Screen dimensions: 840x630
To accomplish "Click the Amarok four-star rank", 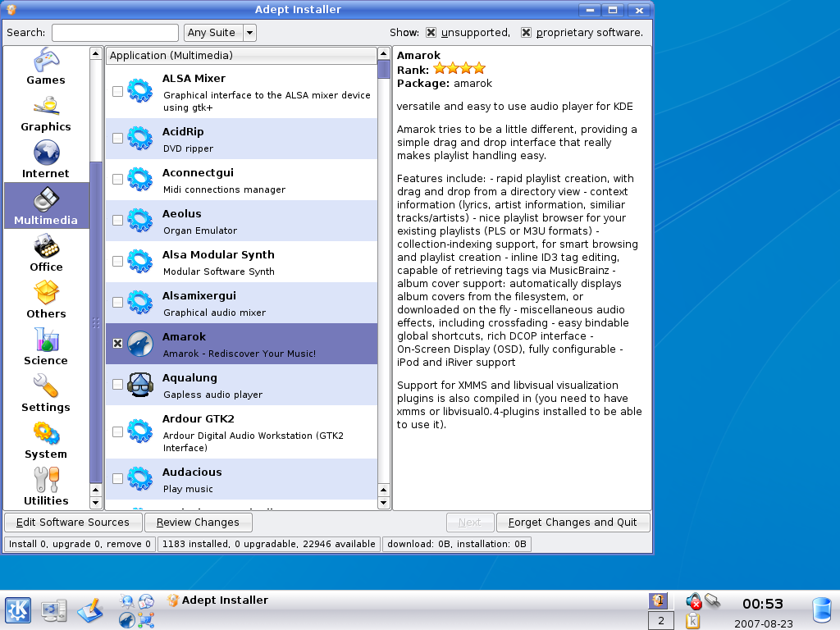I will pos(459,69).
